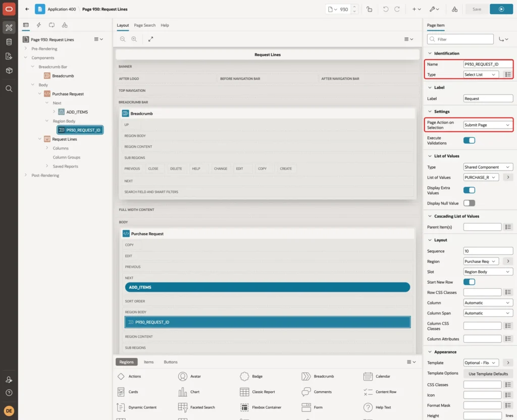This screenshot has height=420, width=517.
Task: Run the page with the play button
Action: tap(501, 9)
